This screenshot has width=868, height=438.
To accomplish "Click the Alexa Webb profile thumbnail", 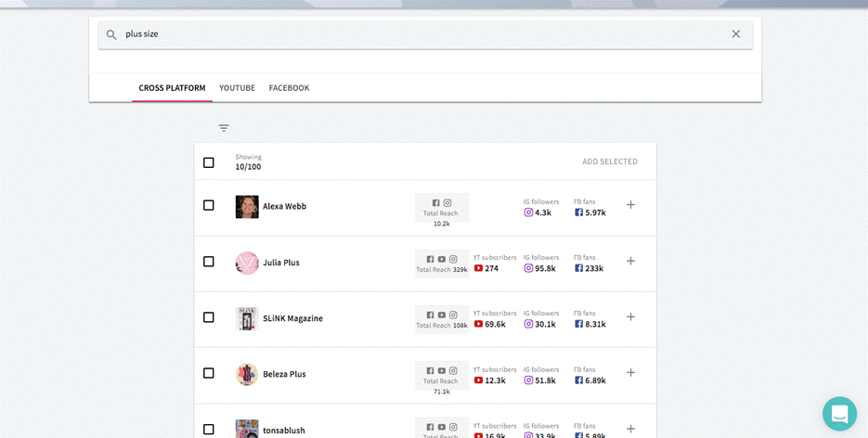I will pyautogui.click(x=247, y=206).
